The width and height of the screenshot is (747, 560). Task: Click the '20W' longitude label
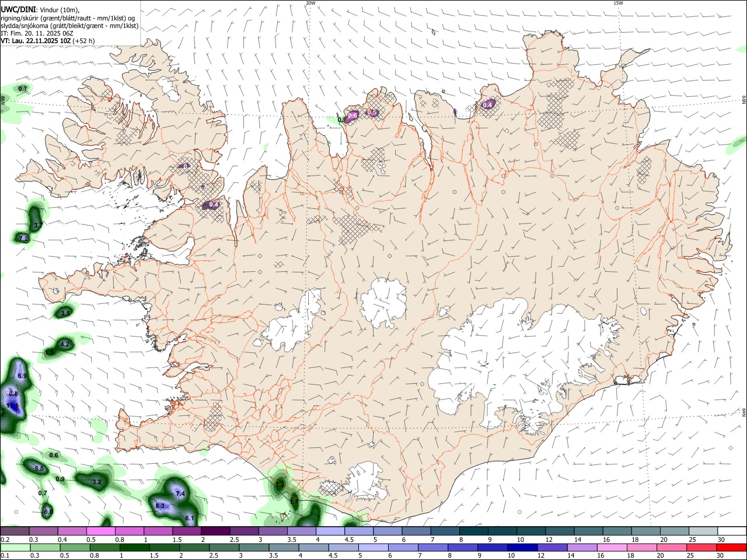click(x=310, y=3)
